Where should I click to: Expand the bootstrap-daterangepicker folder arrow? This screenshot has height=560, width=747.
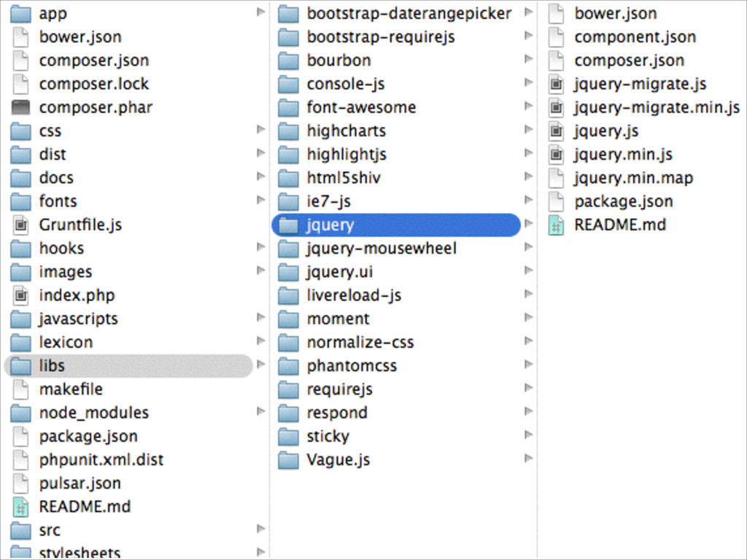coord(528,12)
